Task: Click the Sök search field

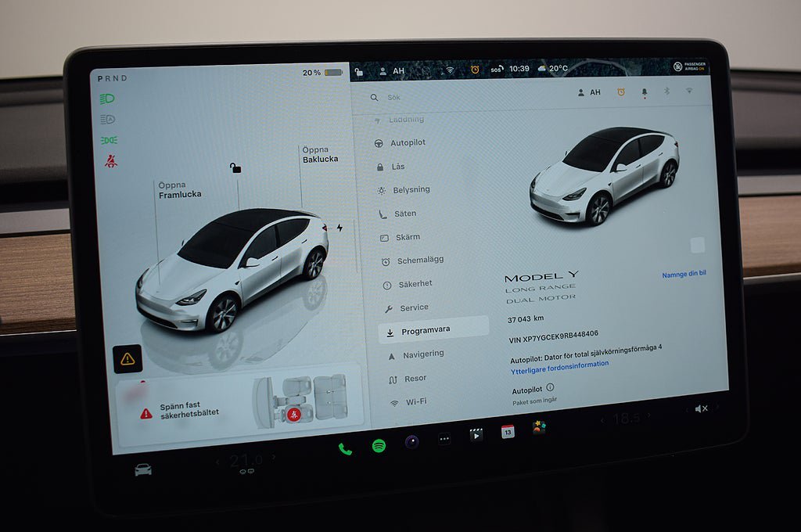Action: (x=438, y=98)
